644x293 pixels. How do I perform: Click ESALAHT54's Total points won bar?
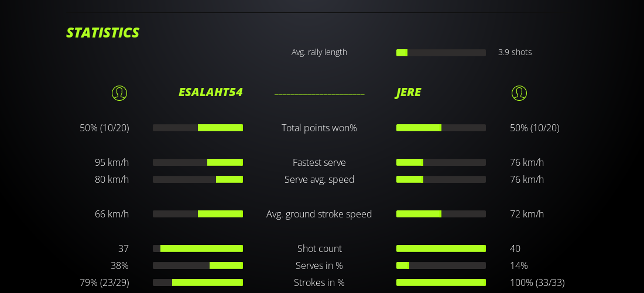[198, 128]
